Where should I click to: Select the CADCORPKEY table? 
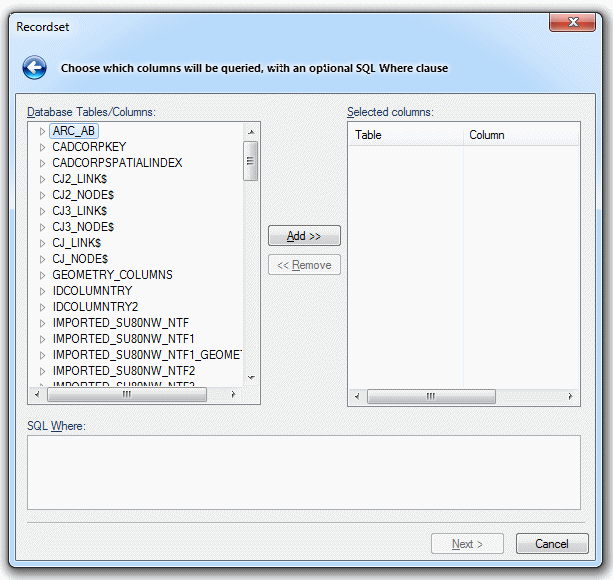89,147
